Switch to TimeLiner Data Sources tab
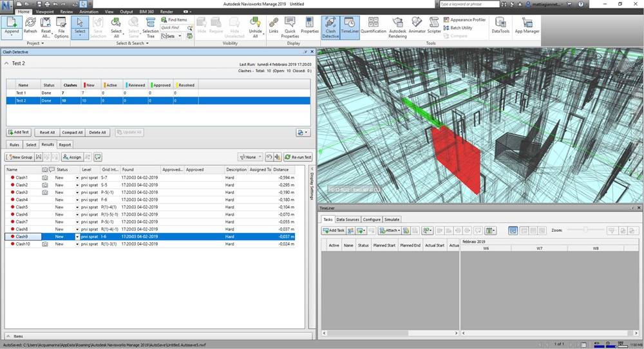Image resolution: width=644 pixels, height=349 pixels. pos(348,220)
